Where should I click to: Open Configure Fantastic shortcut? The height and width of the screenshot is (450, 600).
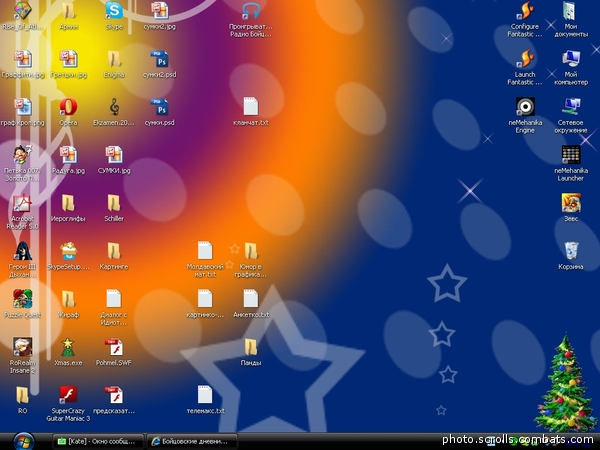[525, 11]
